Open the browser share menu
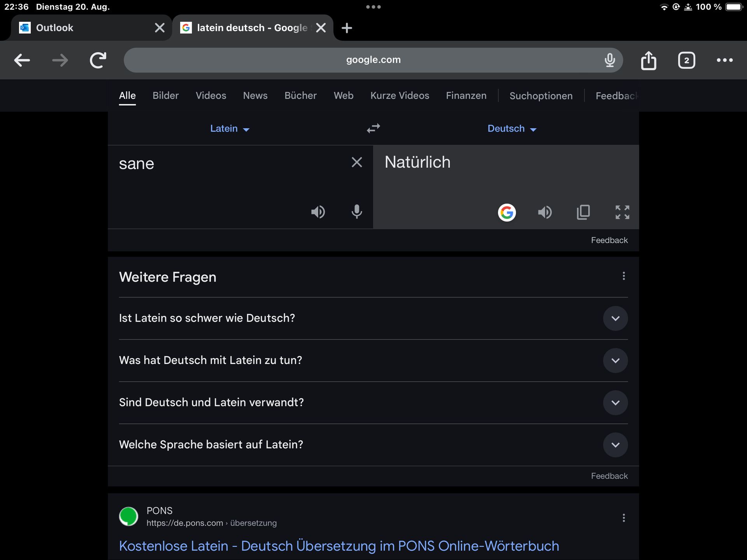The image size is (747, 560). [x=648, y=60]
